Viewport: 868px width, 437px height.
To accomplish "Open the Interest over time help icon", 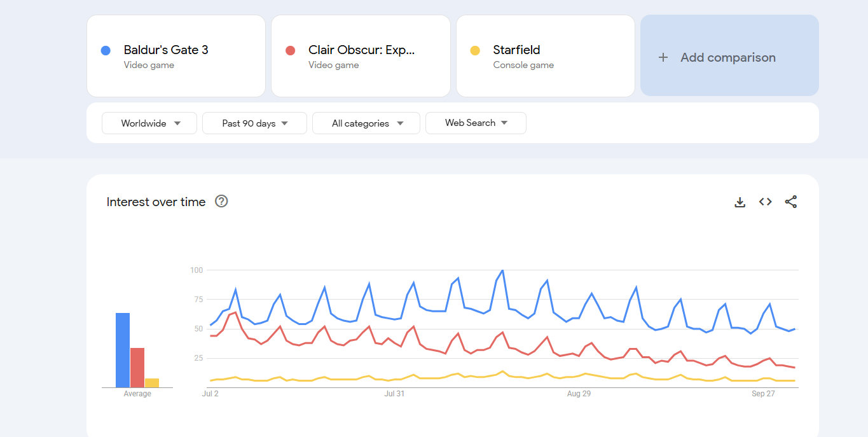I will pos(221,202).
